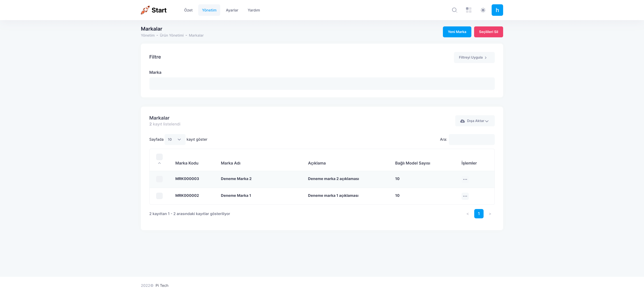Select the Deneme Marka 1 row checkbox

coord(159,196)
